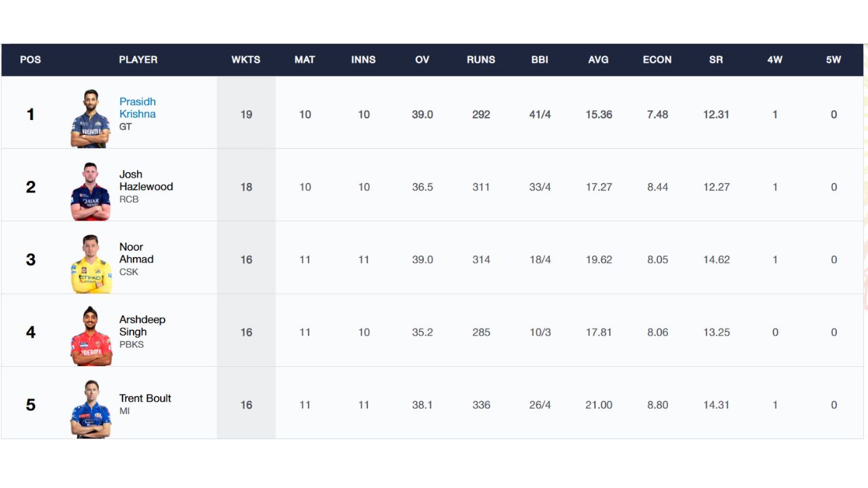This screenshot has height=488, width=868.
Task: Click the POS column header
Action: pyautogui.click(x=31, y=60)
